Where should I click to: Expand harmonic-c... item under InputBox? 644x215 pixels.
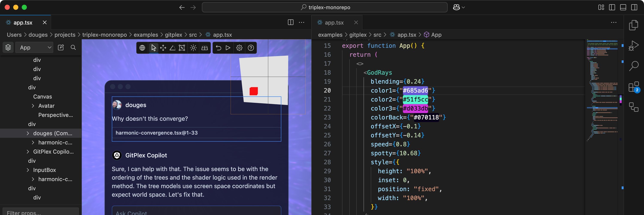coord(33,179)
